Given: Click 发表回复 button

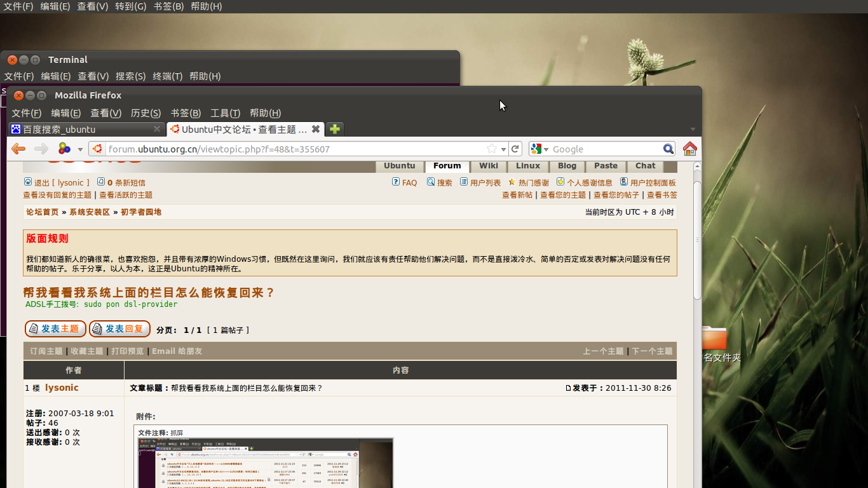Looking at the screenshot, I should click(119, 329).
